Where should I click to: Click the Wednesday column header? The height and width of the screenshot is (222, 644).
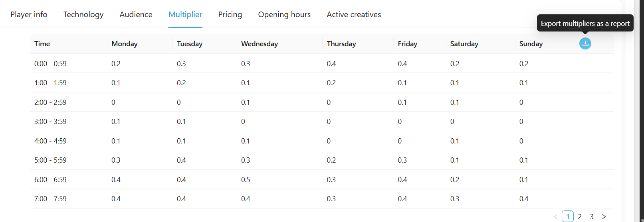pyautogui.click(x=260, y=44)
